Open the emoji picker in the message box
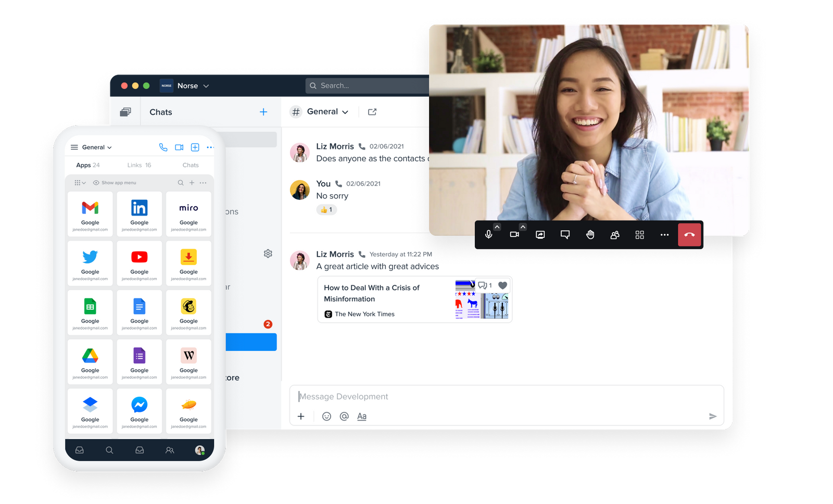 tap(326, 416)
